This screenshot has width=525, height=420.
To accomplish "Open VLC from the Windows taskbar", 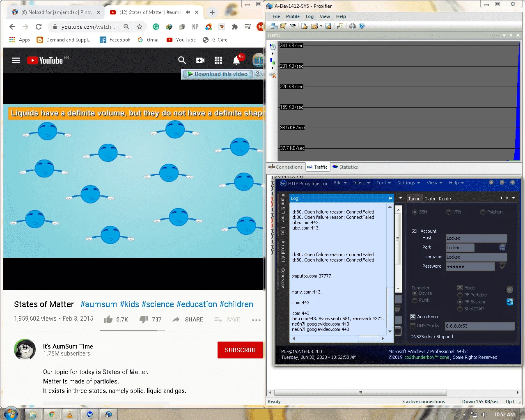I will tap(70, 414).
